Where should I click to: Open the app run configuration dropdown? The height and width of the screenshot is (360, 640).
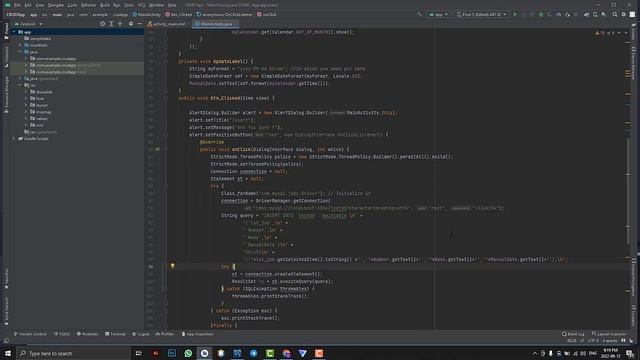(x=438, y=14)
